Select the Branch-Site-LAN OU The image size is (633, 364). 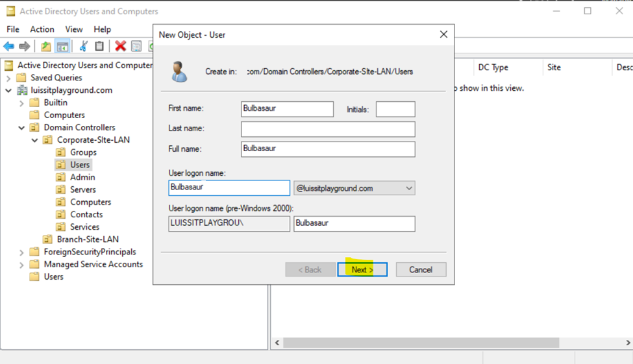(x=88, y=239)
